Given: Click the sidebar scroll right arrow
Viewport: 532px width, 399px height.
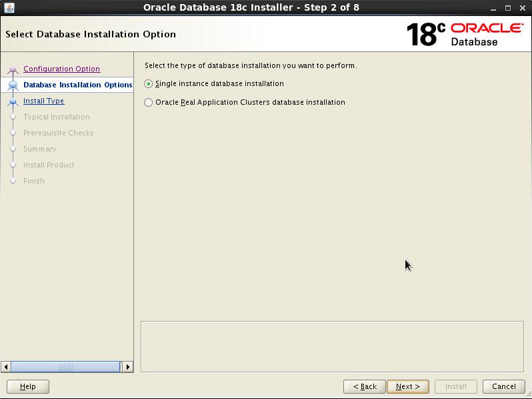Looking at the screenshot, I should coord(127,367).
